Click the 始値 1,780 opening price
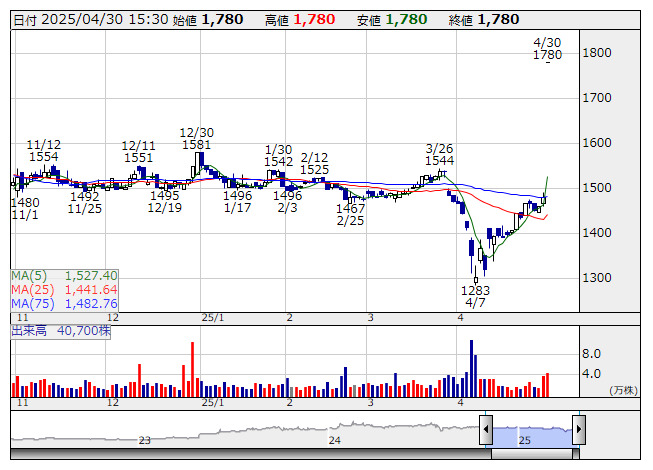Viewport: 653px width, 470px height. coord(208,20)
